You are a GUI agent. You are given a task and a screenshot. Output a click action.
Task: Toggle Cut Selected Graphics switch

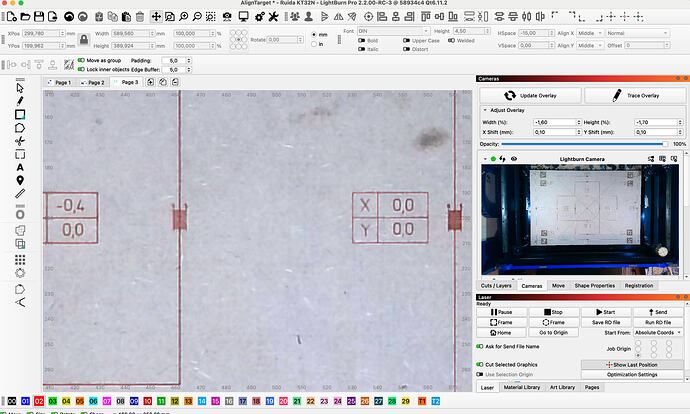click(480, 364)
